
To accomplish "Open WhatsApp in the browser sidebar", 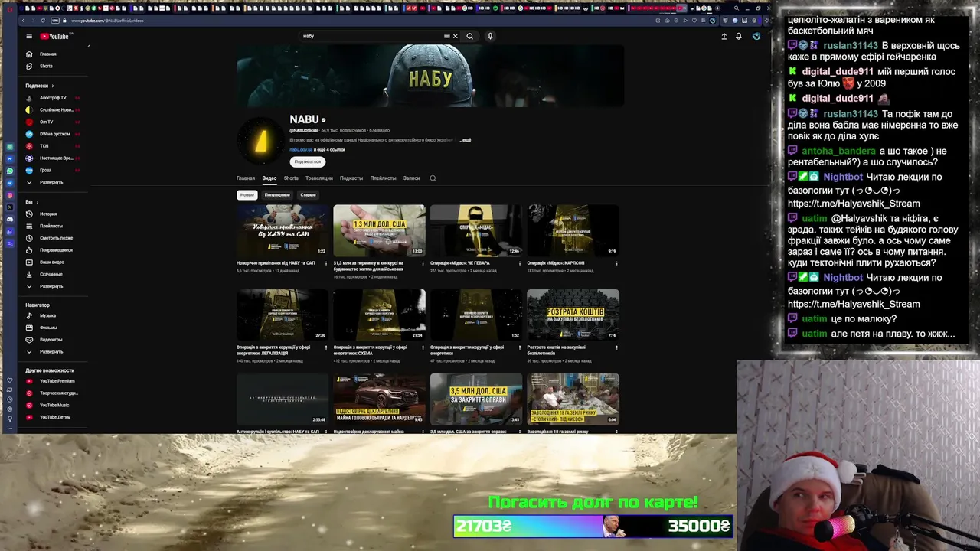I will 10,171.
